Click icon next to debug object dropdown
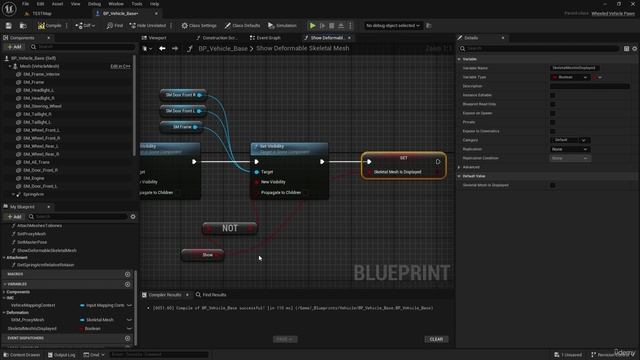640x360 pixels. coord(429,26)
